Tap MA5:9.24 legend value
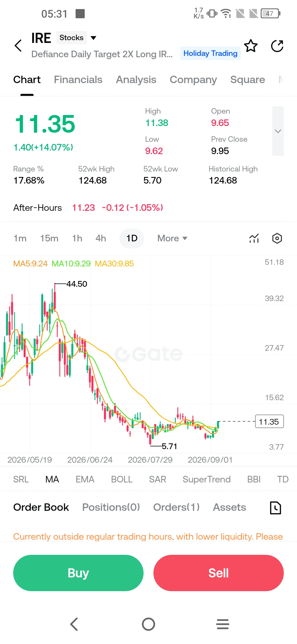 coord(31,264)
